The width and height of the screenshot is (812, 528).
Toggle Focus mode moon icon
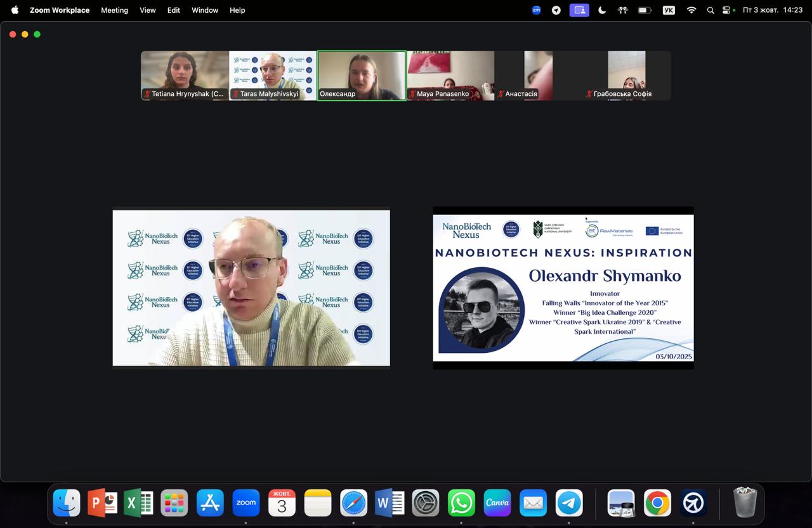coord(602,10)
